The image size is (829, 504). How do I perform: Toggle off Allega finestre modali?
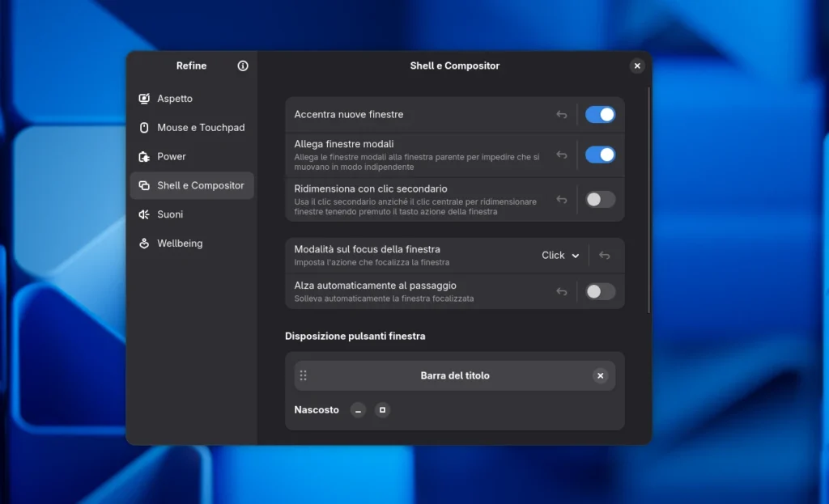(600, 154)
